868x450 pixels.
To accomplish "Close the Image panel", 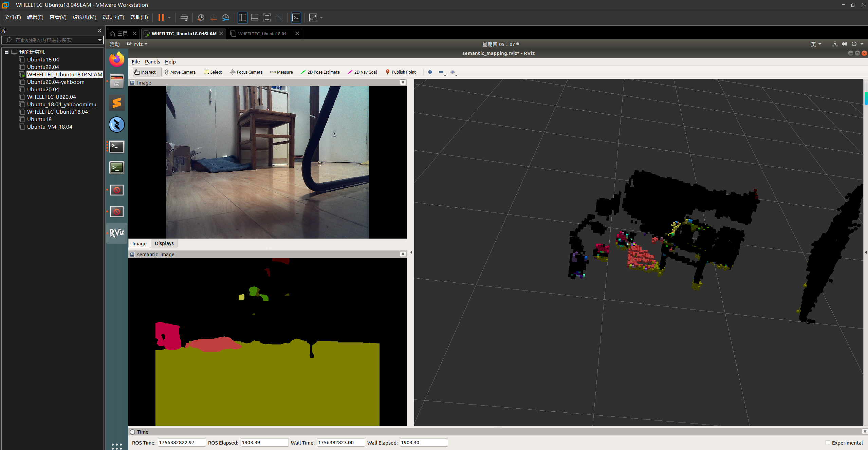I will coord(403,82).
